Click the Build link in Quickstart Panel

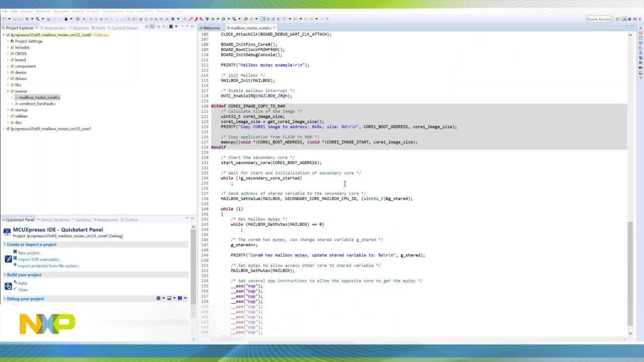pyautogui.click(x=22, y=283)
